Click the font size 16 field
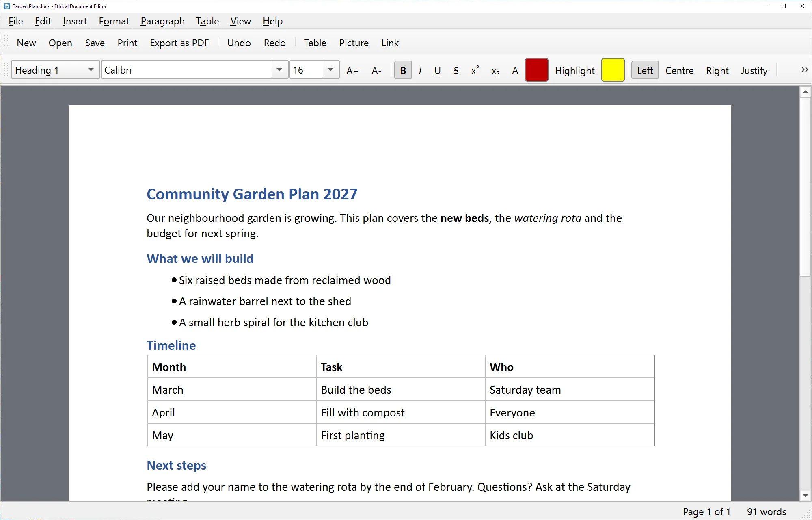This screenshot has width=812, height=520. point(307,70)
